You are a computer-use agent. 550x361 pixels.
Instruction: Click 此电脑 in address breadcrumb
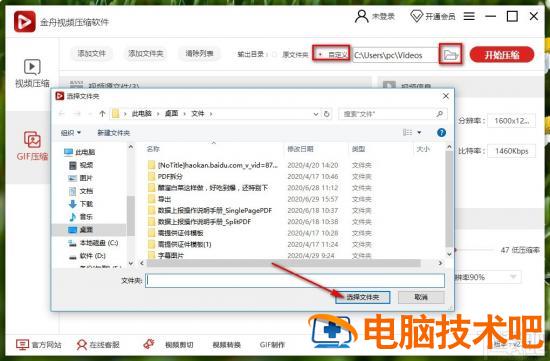(x=142, y=114)
